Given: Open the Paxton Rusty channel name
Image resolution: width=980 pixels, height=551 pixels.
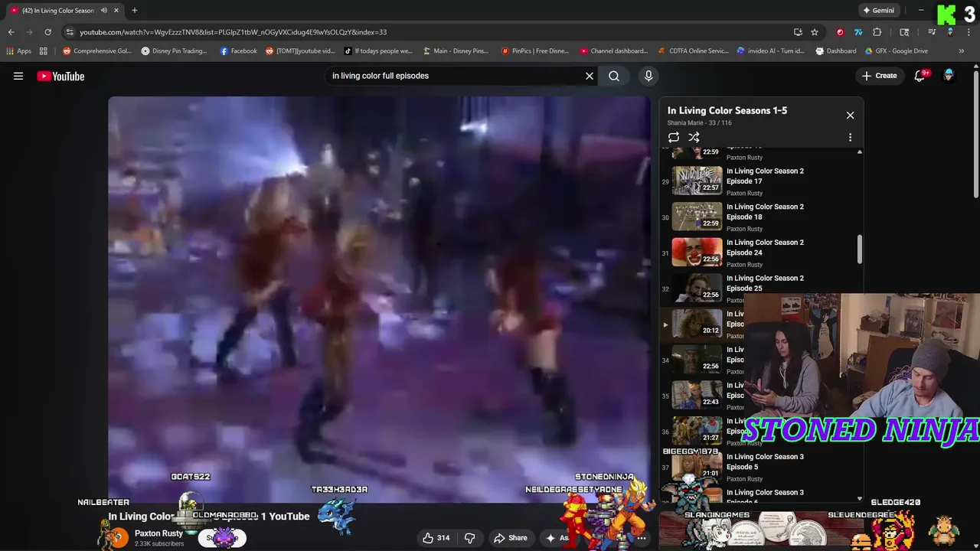Looking at the screenshot, I should click(x=158, y=533).
